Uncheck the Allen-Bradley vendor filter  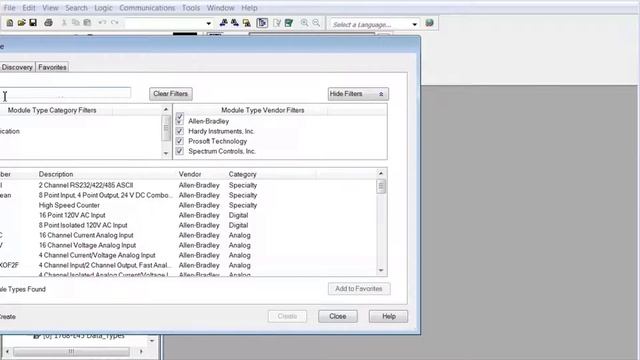[x=180, y=120]
